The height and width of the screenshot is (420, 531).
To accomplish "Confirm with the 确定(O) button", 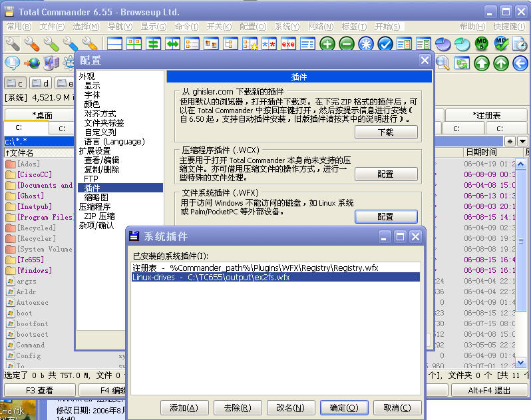I will [344, 408].
